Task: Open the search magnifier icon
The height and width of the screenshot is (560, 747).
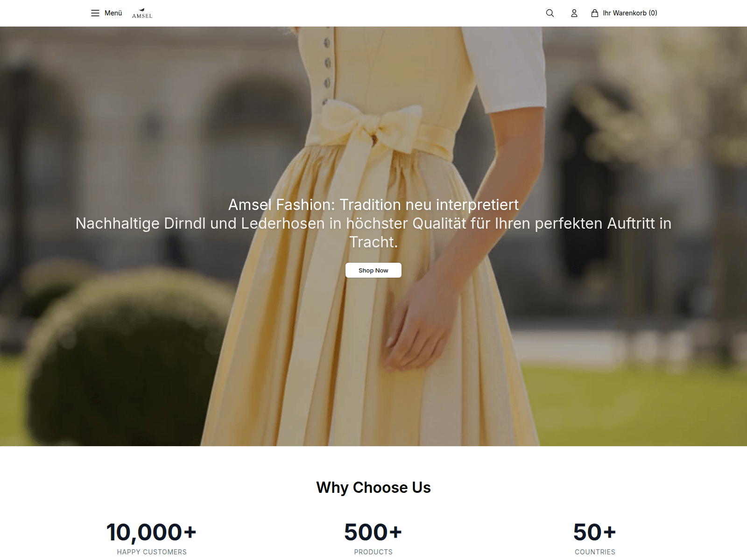Action: coord(550,13)
